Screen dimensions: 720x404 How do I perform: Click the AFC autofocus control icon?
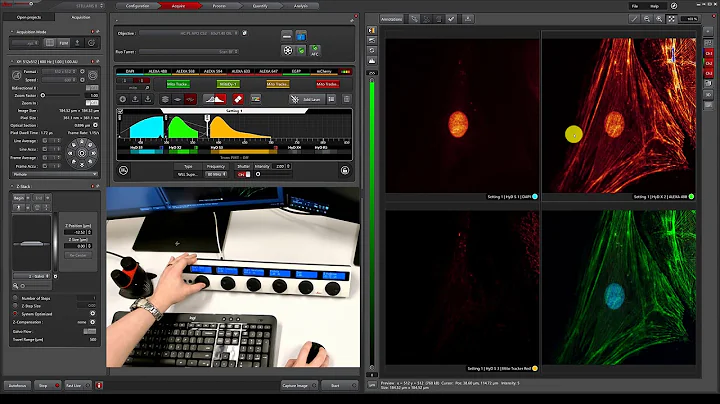point(315,50)
